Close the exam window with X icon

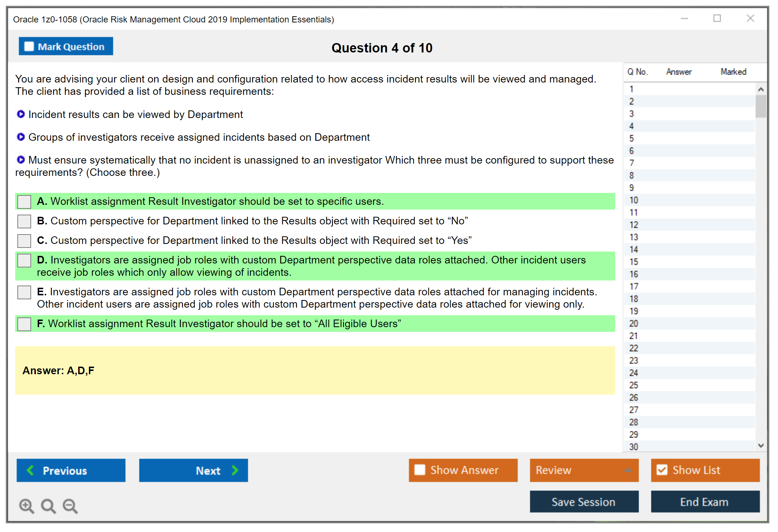tap(750, 18)
